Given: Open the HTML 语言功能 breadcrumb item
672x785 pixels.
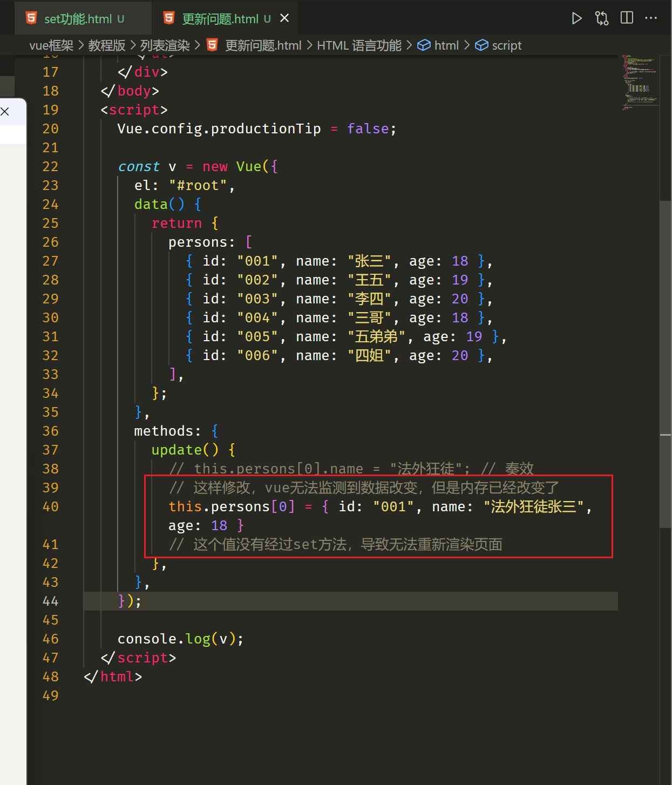Looking at the screenshot, I should [359, 45].
